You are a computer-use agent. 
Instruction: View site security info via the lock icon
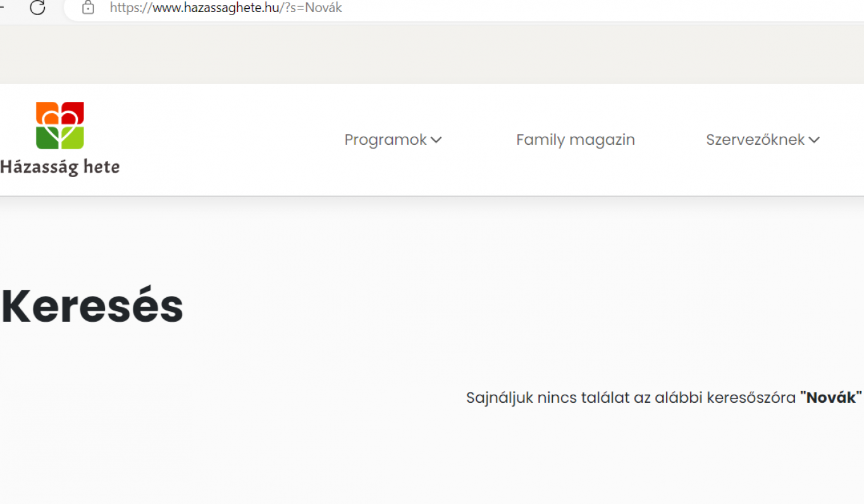pos(89,8)
